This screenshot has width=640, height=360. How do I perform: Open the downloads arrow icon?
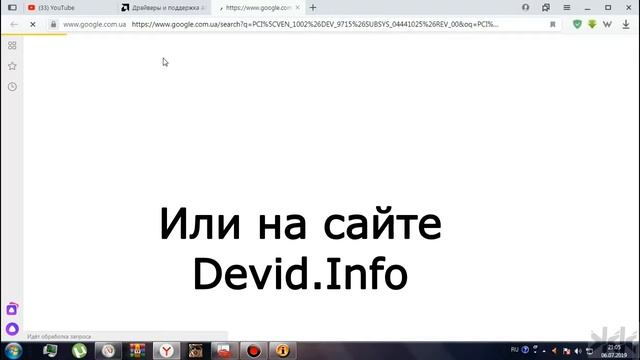pyautogui.click(x=626, y=24)
